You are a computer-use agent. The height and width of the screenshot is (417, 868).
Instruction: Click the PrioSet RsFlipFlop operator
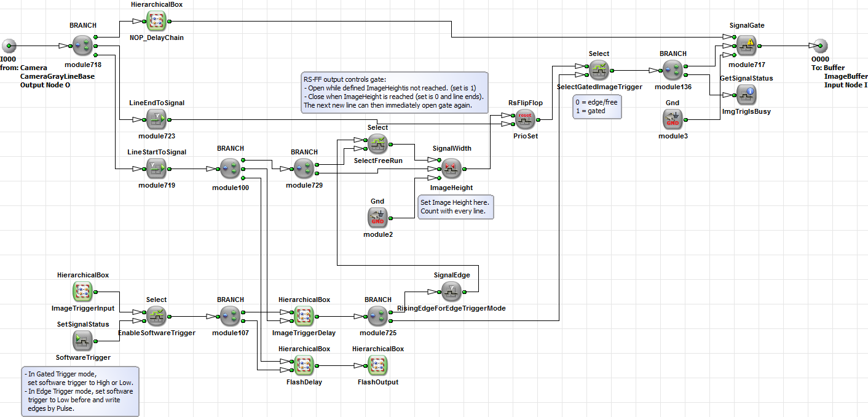coord(525,119)
